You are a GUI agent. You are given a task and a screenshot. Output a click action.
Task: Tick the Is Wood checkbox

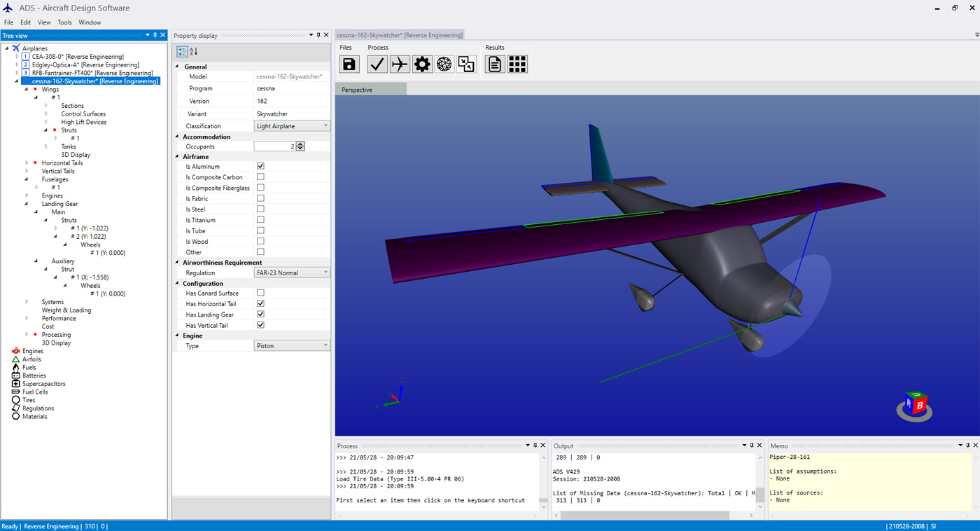tap(260, 241)
